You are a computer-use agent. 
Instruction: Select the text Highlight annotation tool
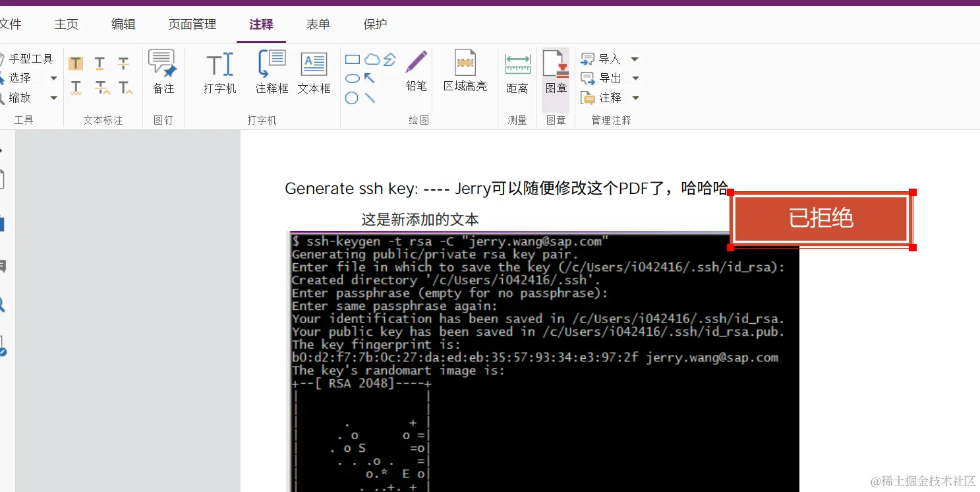click(76, 63)
